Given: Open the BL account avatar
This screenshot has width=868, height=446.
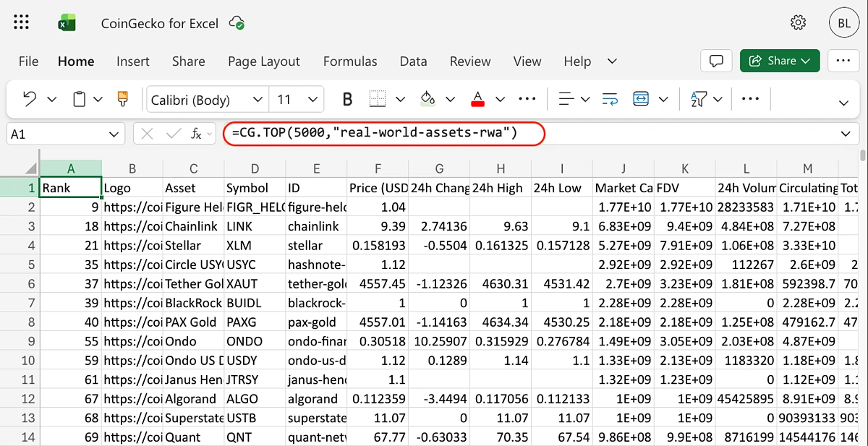Looking at the screenshot, I should tap(844, 23).
